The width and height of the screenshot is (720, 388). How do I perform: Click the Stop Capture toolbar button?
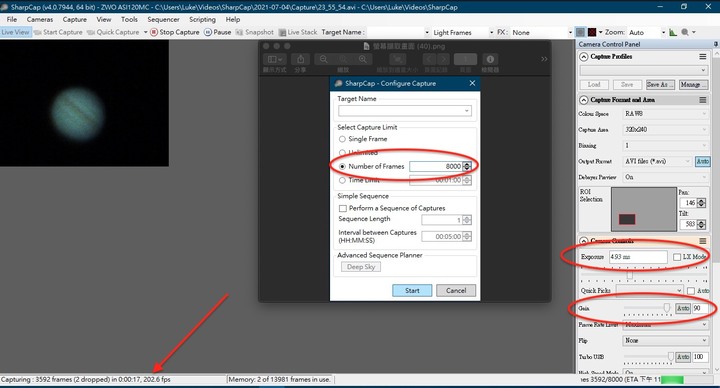175,32
